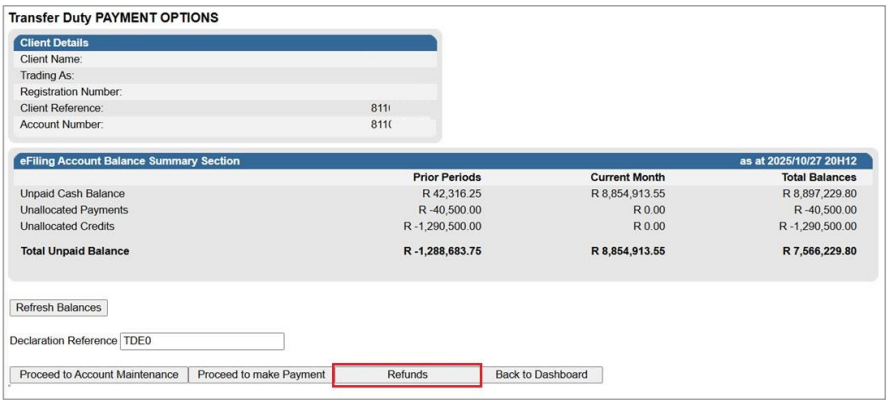Select the Unpaid Cash Balance row label
The image size is (887, 400).
pos(72,194)
